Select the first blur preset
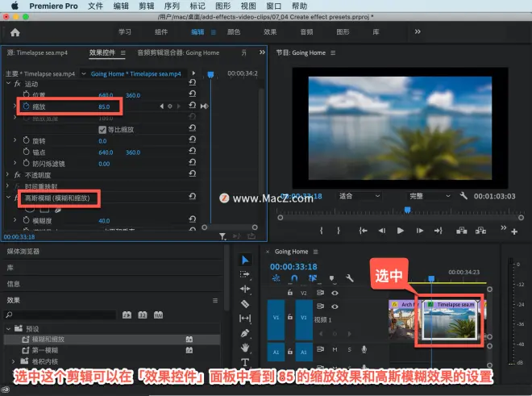 45,350
